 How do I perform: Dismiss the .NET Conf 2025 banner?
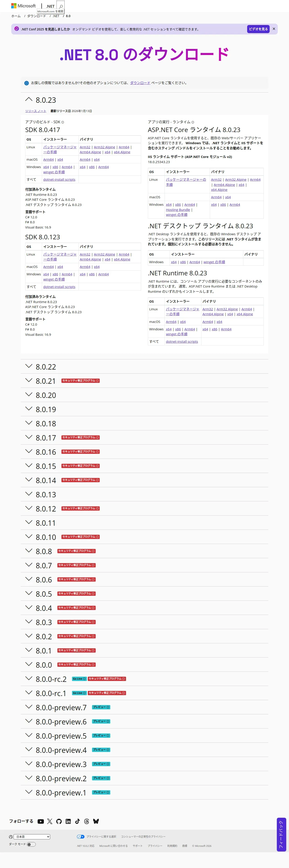(274, 29)
